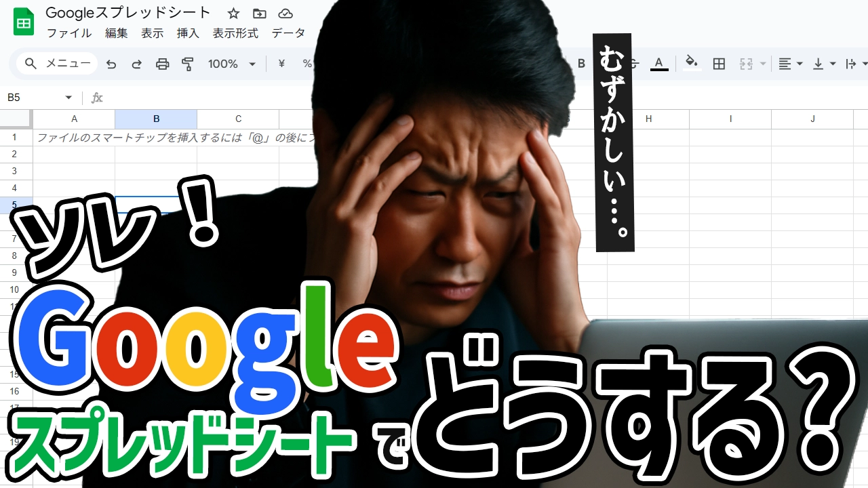Screen dimensions: 868x488
Task: Open the ファイル menu
Action: 68,33
